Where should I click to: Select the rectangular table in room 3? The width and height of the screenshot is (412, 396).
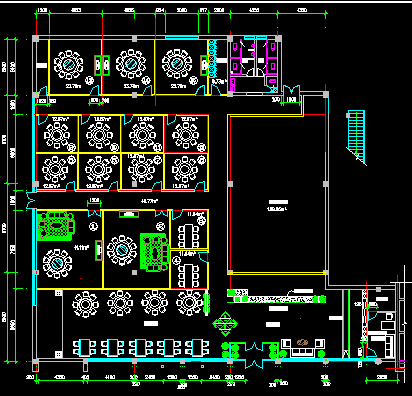[x=189, y=235]
